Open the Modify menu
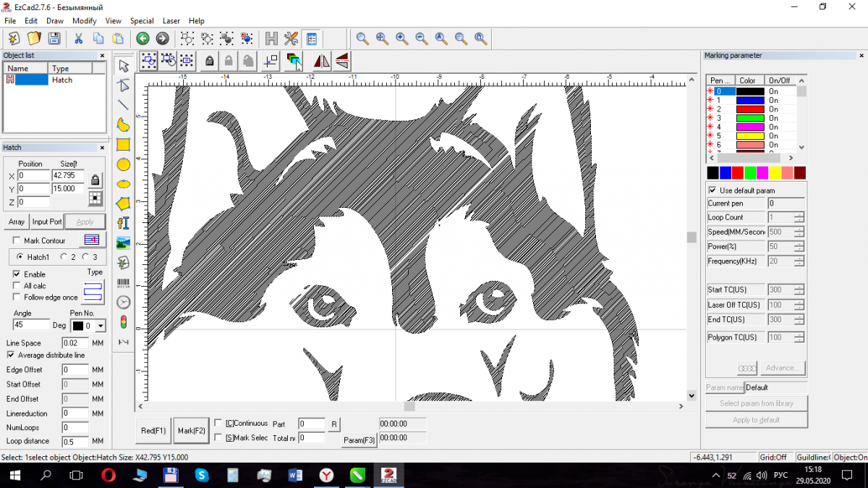Image resolution: width=868 pixels, height=488 pixels. (85, 21)
